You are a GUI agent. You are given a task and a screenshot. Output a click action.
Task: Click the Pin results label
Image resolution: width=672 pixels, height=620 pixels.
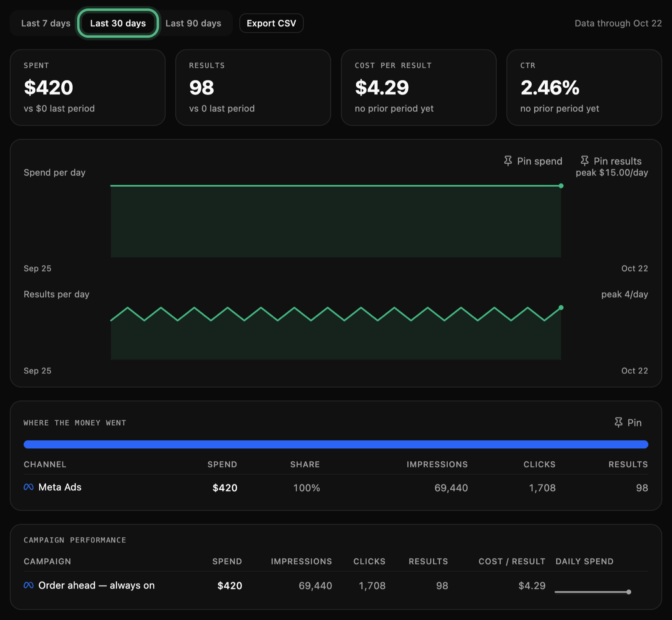click(x=617, y=161)
